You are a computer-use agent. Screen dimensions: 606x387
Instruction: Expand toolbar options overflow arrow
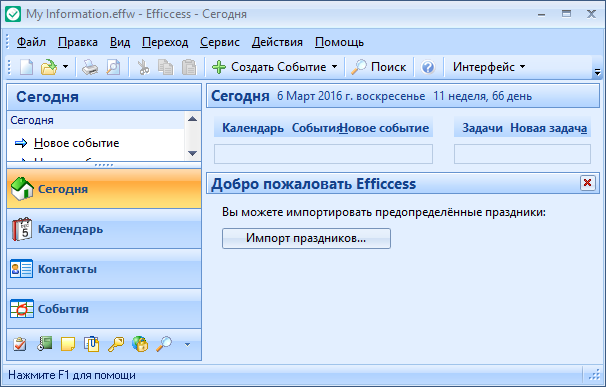coord(597,72)
